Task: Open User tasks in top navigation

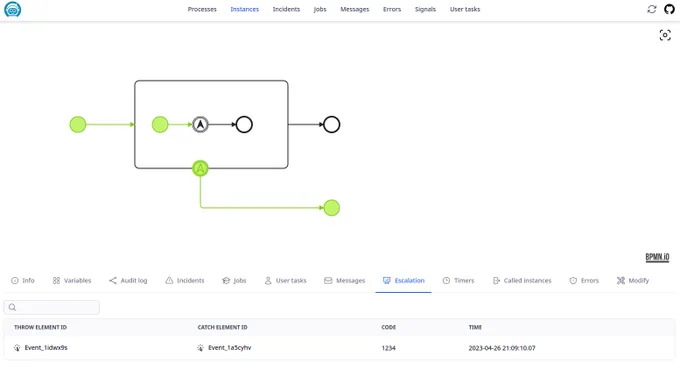Action: tap(465, 9)
